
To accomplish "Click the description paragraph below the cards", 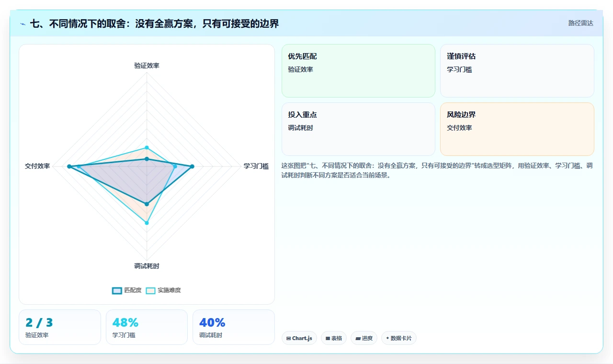I will pos(437,170).
